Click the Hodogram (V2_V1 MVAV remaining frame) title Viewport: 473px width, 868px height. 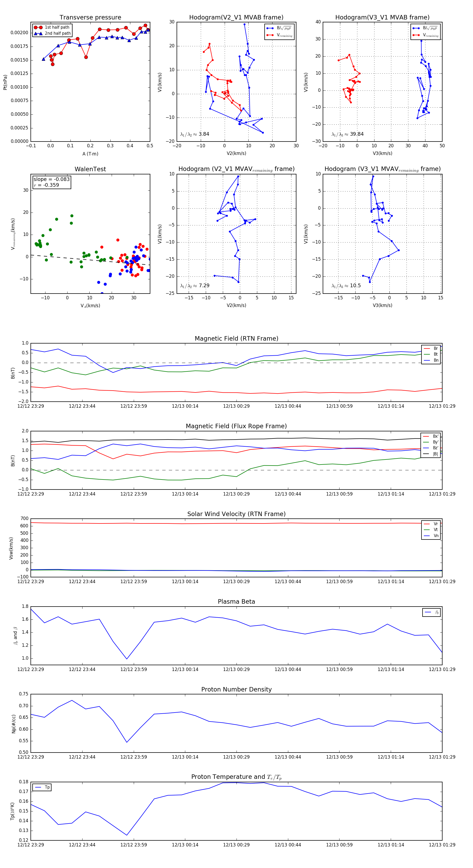coord(236,169)
